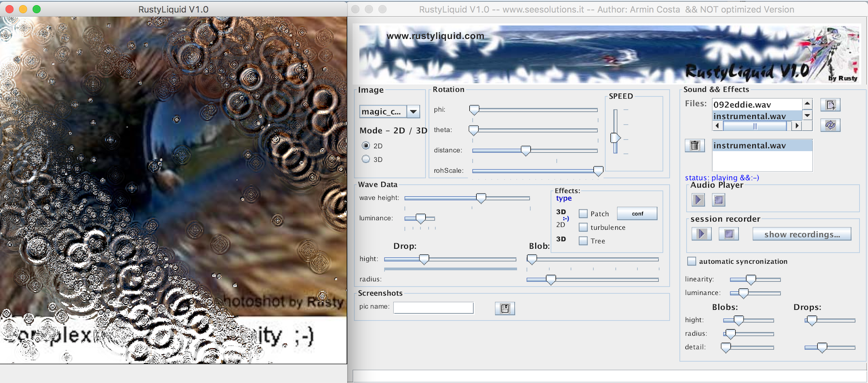Click the trash can delete icon
Image resolution: width=868 pixels, height=383 pixels.
click(695, 145)
